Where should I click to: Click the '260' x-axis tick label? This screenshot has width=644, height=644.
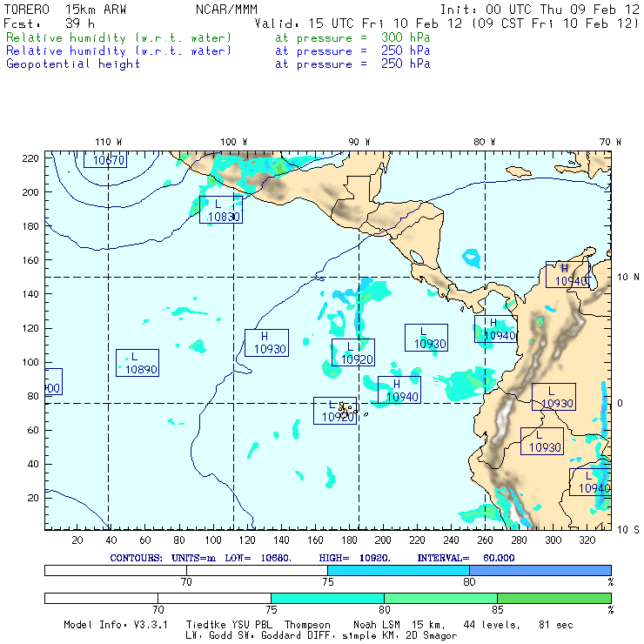pyautogui.click(x=485, y=540)
